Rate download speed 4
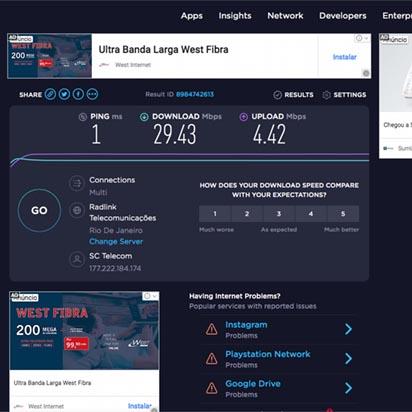The width and height of the screenshot is (412, 412). (311, 214)
